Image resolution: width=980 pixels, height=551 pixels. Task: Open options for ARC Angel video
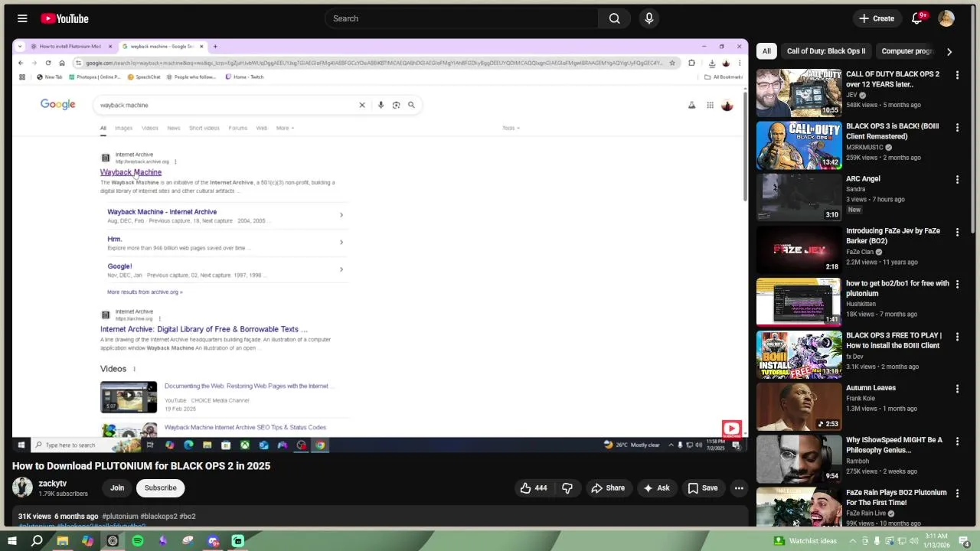[957, 179]
